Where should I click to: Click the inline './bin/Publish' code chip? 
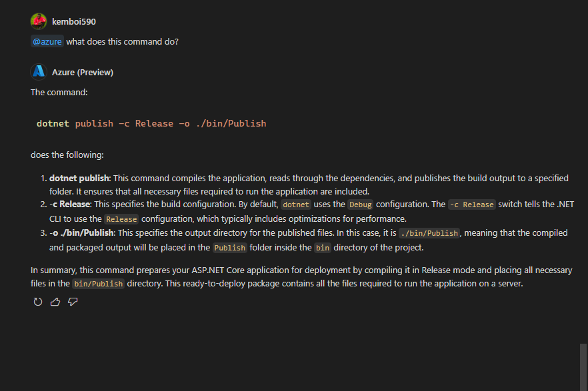[x=429, y=233]
